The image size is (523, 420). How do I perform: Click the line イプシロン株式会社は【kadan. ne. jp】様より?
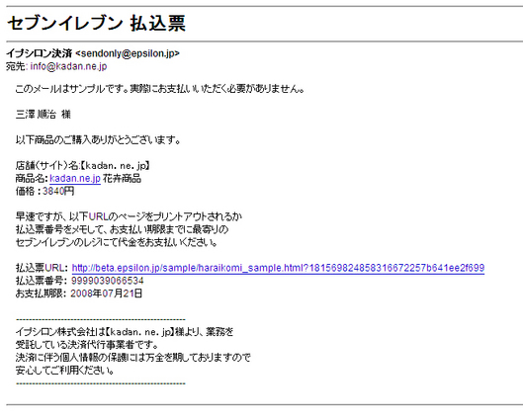click(125, 332)
